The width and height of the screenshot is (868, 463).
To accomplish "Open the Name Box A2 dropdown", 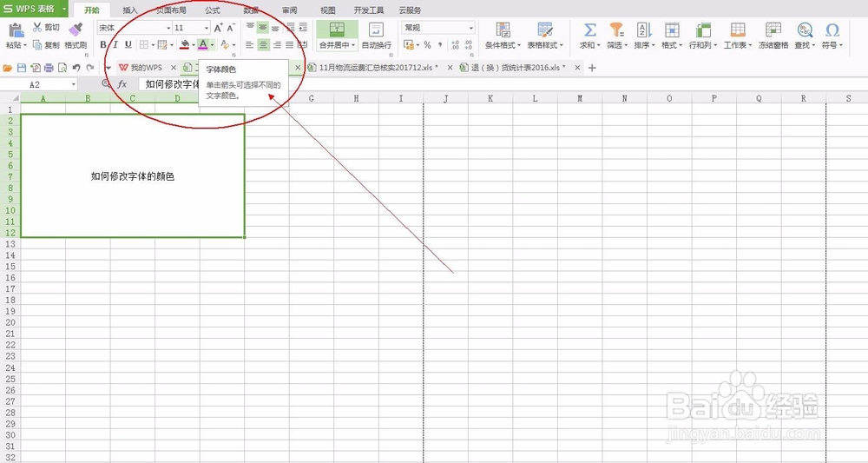I will click(73, 84).
